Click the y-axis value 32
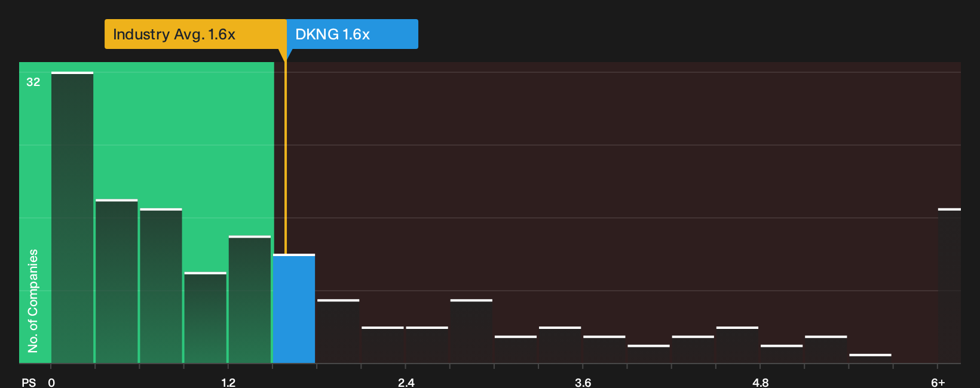 [33, 82]
